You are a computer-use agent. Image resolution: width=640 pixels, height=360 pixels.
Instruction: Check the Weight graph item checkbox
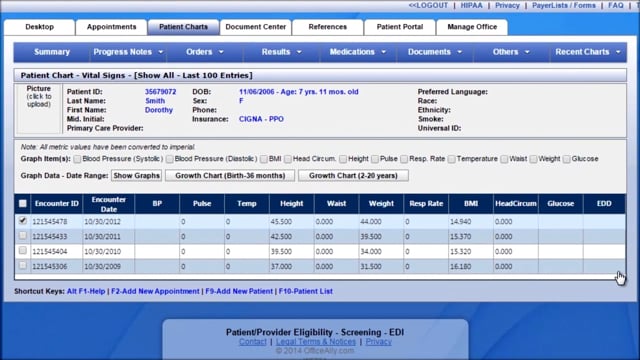(x=533, y=159)
